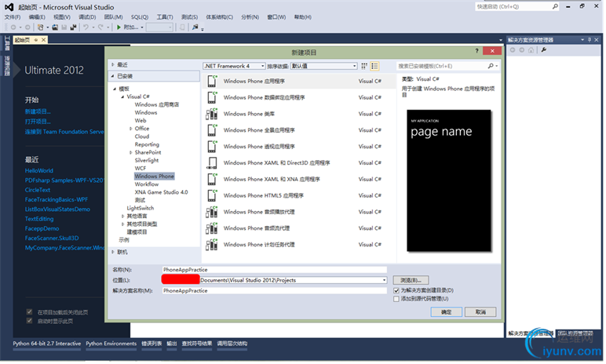Image resolution: width=606 pixels, height=364 pixels.
Task: Click the Home icon in Solution Explorer
Action: click(531, 50)
